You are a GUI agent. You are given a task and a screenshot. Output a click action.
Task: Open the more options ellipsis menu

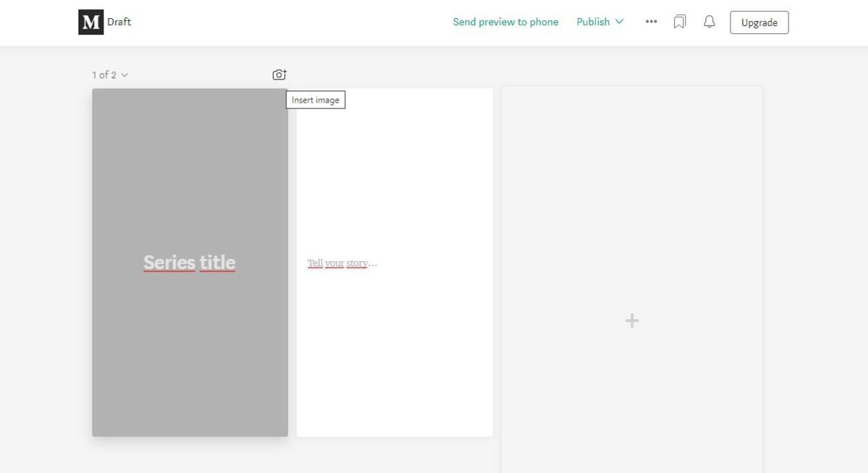click(x=650, y=22)
